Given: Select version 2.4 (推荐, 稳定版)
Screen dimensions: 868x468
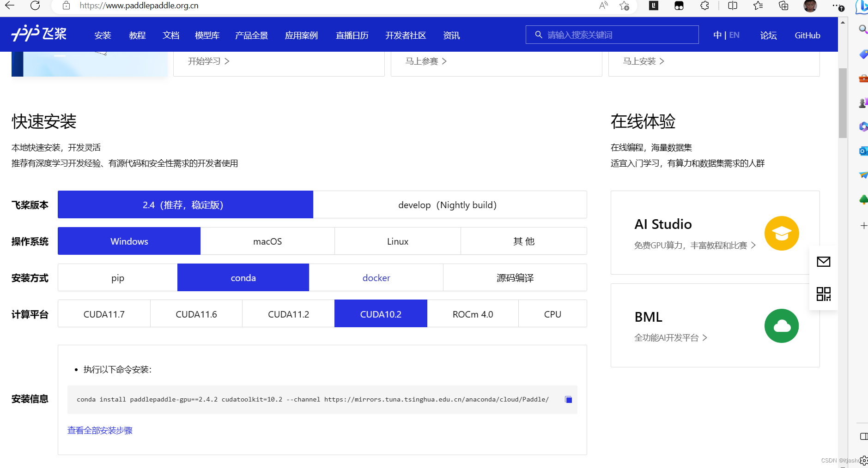Looking at the screenshot, I should pyautogui.click(x=185, y=204).
